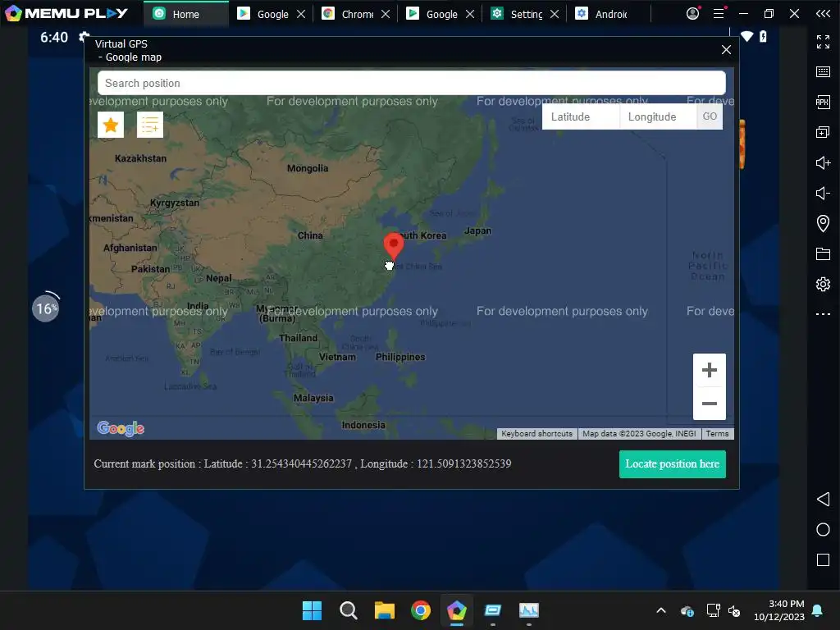Screen dimensions: 840x630
Task: Open the multi-instance window icon
Action: coord(823,132)
